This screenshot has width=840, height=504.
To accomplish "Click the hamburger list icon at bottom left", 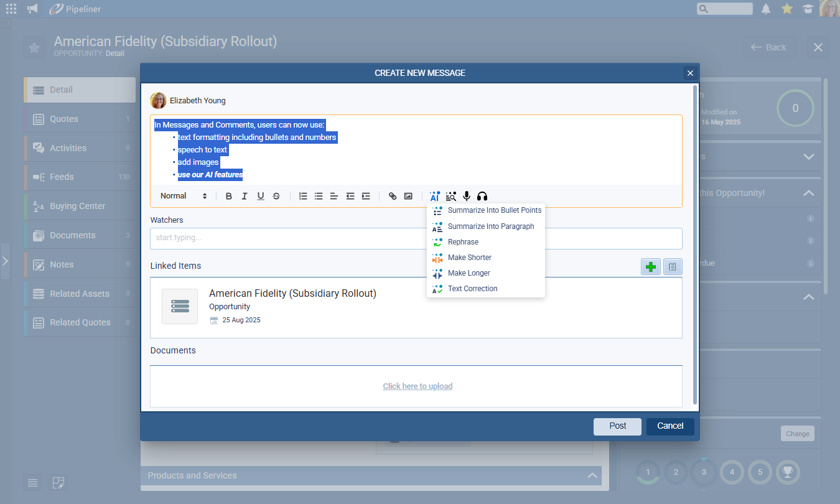I will pyautogui.click(x=33, y=482).
